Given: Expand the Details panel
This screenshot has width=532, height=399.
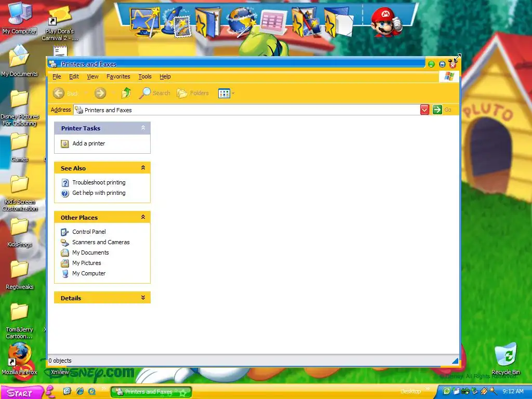Looking at the screenshot, I should pos(143,298).
